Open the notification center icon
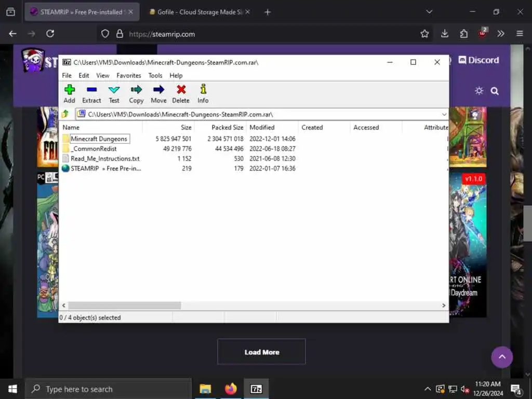This screenshot has width=532, height=399. point(516,389)
